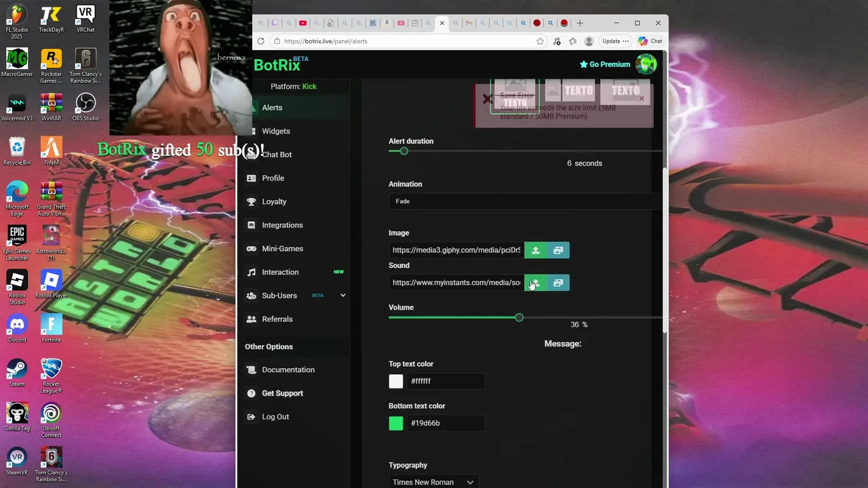Screen dimensions: 868x488
Task: Open the WinRAR desktop shortcut
Action: (51, 108)
